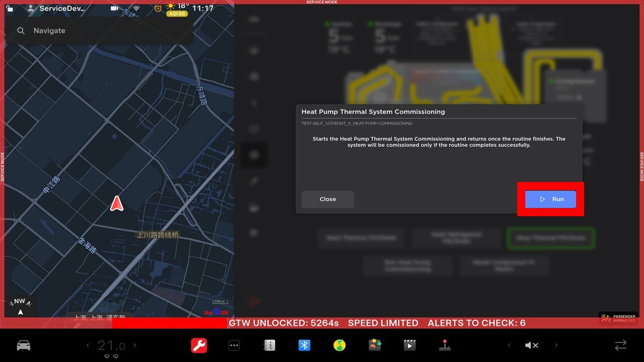
Task: Tap the car controls icon
Action: click(x=24, y=345)
